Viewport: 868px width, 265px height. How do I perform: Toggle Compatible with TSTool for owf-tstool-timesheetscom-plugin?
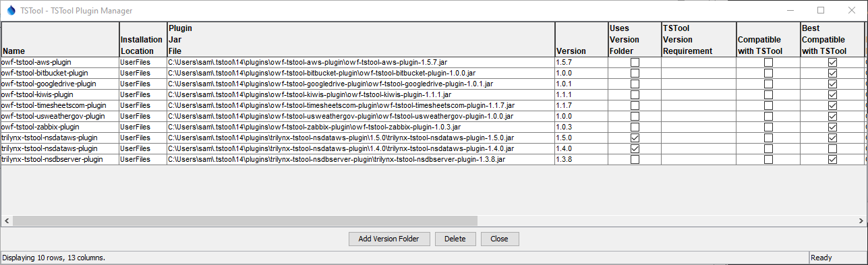point(768,105)
